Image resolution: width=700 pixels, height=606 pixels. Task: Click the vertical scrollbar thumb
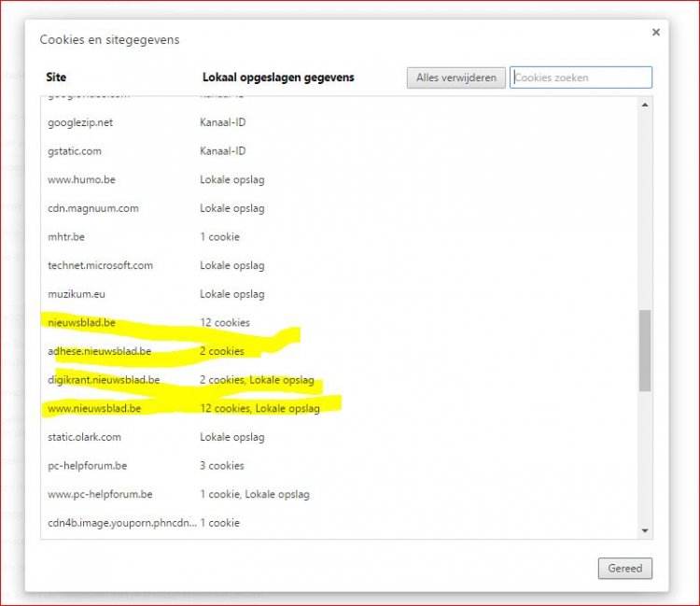click(x=645, y=350)
